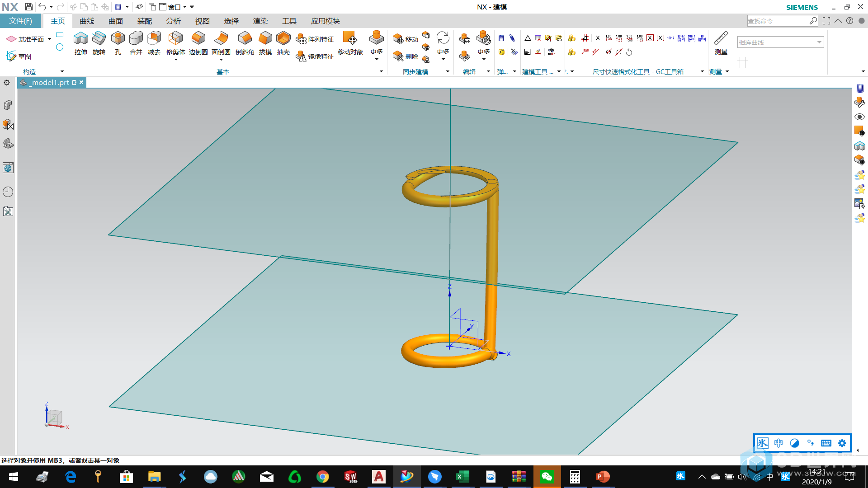Toggle IME half/full width moon icon

(794, 443)
